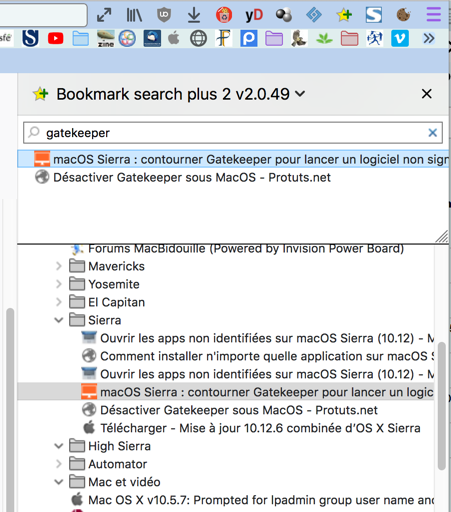
Task: Click the results pane resize handle
Action: click(x=442, y=236)
